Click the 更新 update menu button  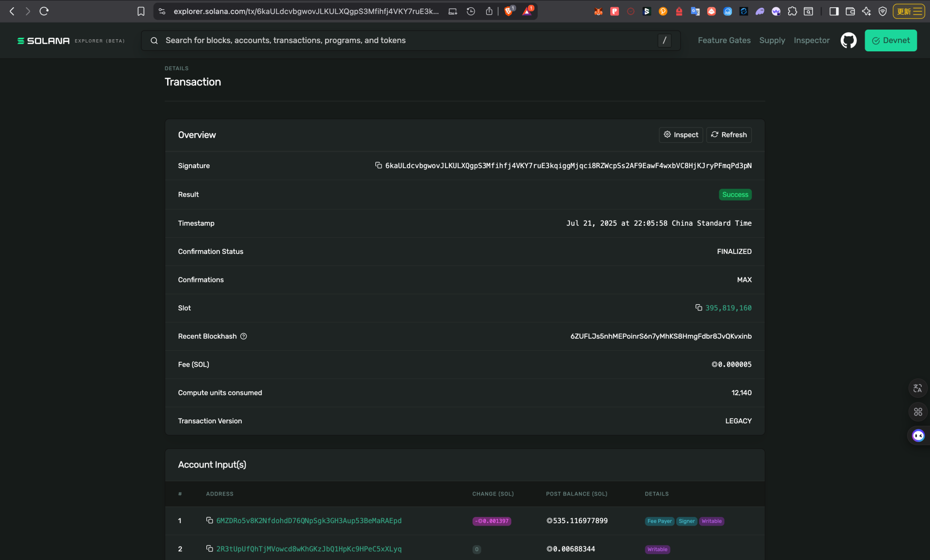click(x=909, y=11)
